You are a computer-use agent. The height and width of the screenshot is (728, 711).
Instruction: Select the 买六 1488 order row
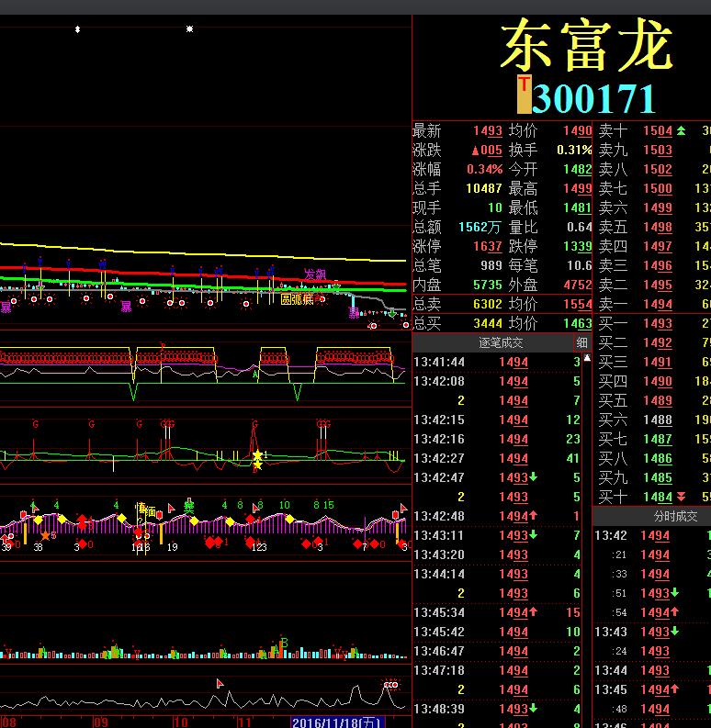click(x=652, y=420)
